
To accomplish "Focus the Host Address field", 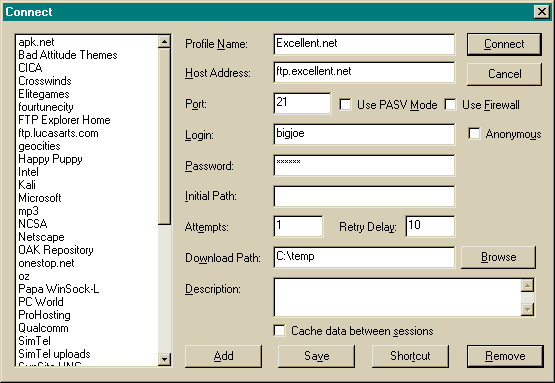I will 364,72.
